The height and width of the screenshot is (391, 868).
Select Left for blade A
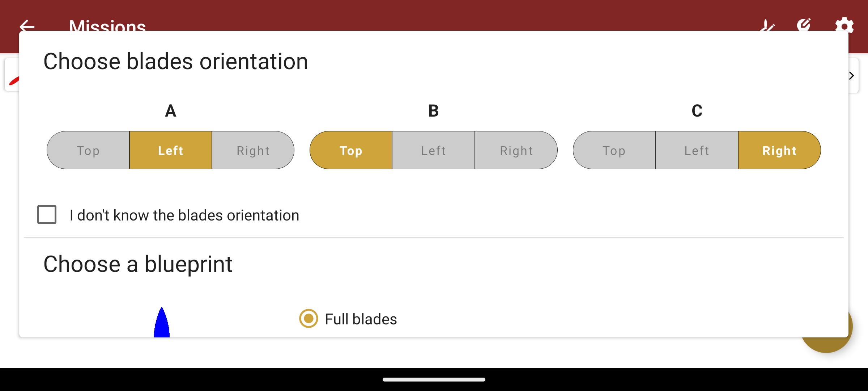click(x=170, y=150)
